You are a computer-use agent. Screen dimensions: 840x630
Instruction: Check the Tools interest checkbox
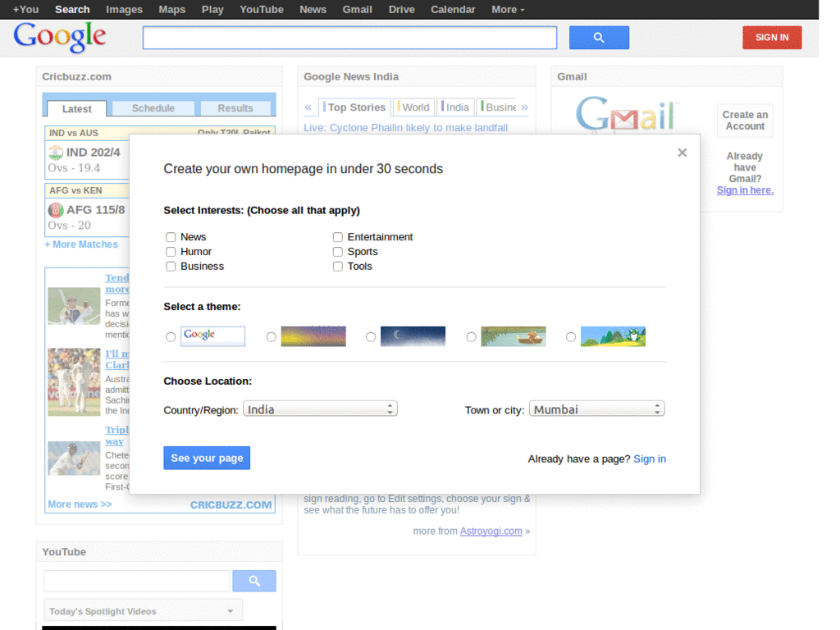[x=337, y=267]
